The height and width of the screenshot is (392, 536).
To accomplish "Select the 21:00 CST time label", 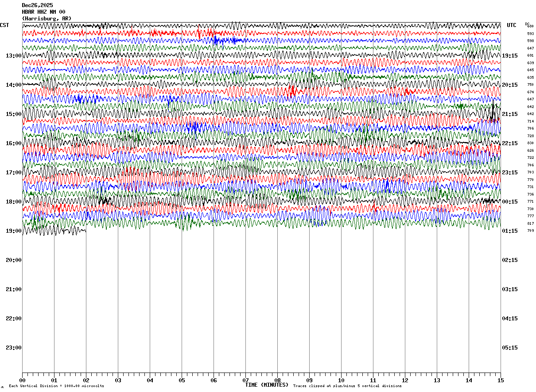I will [x=14, y=289].
